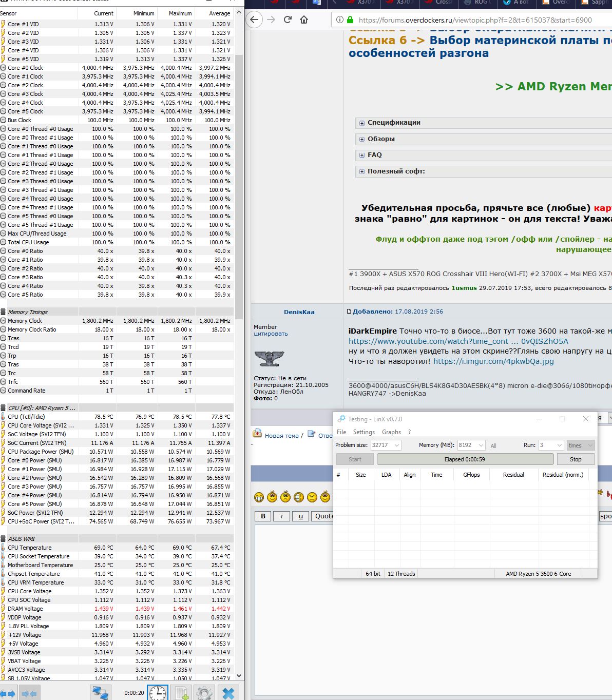Expand the Спецификации spoiler
612x700 pixels.
362,123
